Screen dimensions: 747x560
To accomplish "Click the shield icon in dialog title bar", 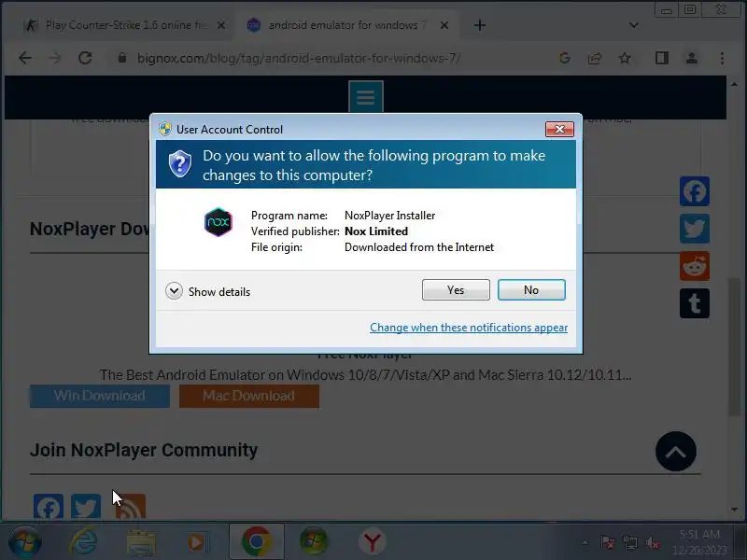I will [165, 129].
